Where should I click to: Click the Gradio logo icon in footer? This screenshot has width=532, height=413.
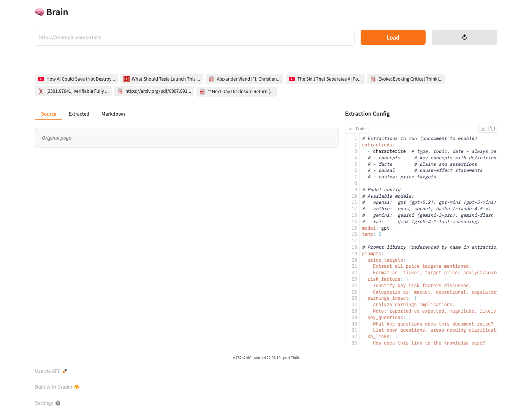click(77, 387)
